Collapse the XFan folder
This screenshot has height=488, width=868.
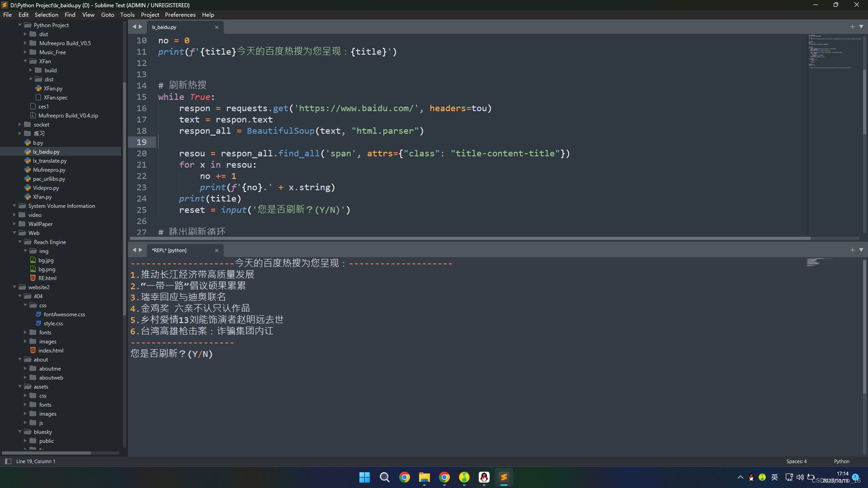click(25, 61)
